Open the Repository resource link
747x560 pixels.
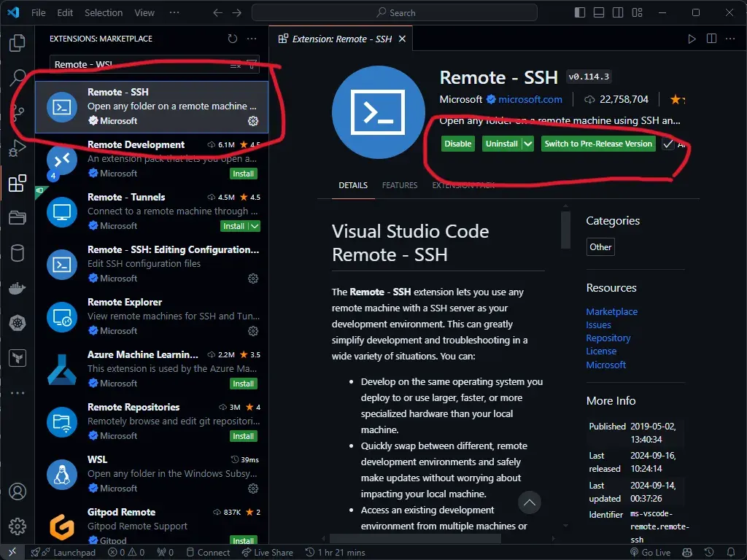point(608,338)
